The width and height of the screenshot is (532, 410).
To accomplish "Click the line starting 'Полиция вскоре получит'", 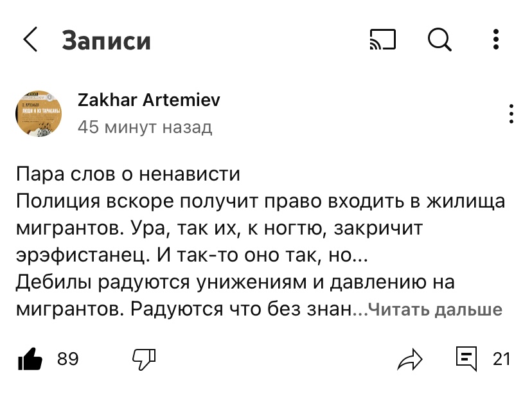I will [261, 201].
